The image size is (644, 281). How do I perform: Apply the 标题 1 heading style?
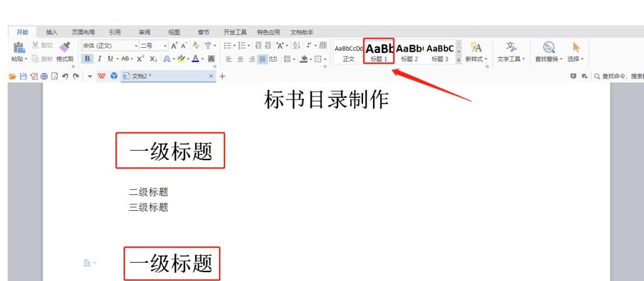pyautogui.click(x=379, y=51)
